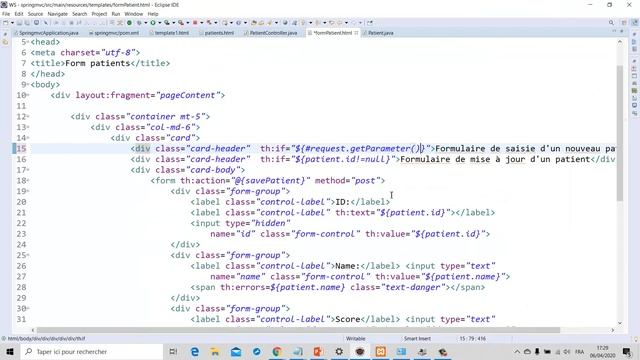Open the Navigate menu
Screen dimensions: 640x360
[x=58, y=14]
